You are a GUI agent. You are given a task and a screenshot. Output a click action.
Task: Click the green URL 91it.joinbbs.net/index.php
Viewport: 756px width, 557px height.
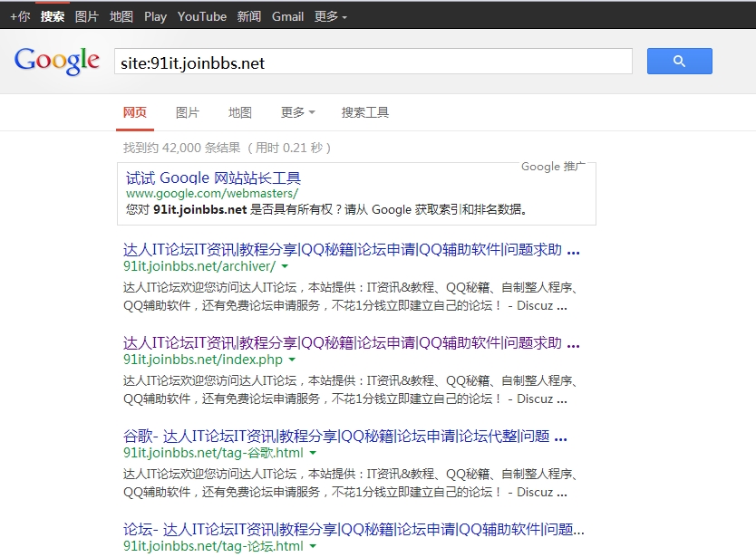pyautogui.click(x=203, y=360)
